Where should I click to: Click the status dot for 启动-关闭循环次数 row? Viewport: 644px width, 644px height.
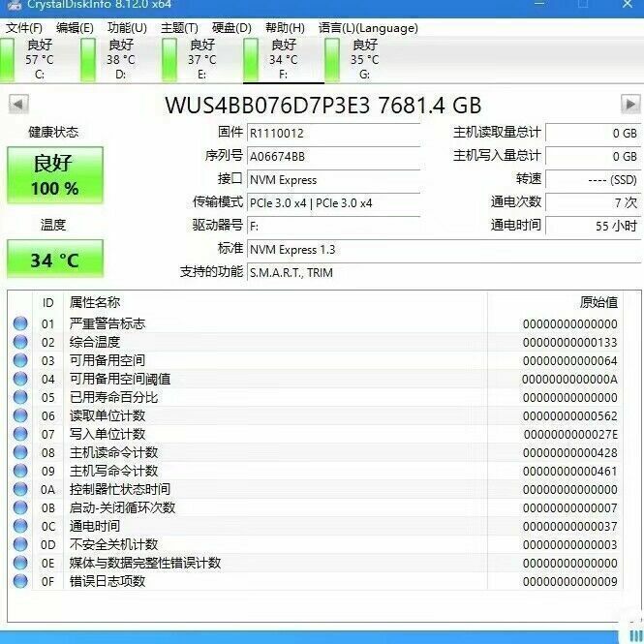coord(20,507)
